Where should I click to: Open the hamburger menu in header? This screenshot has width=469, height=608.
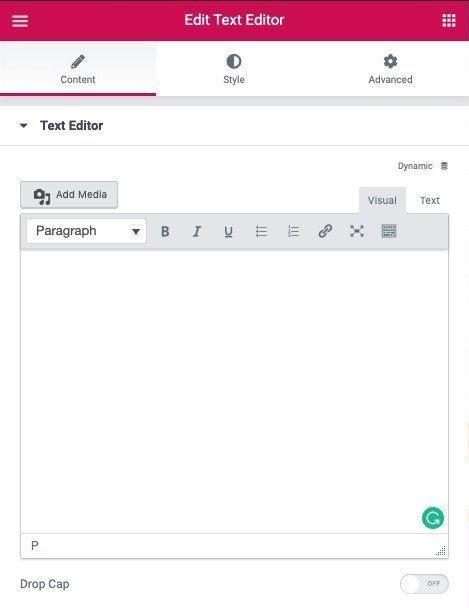20,21
